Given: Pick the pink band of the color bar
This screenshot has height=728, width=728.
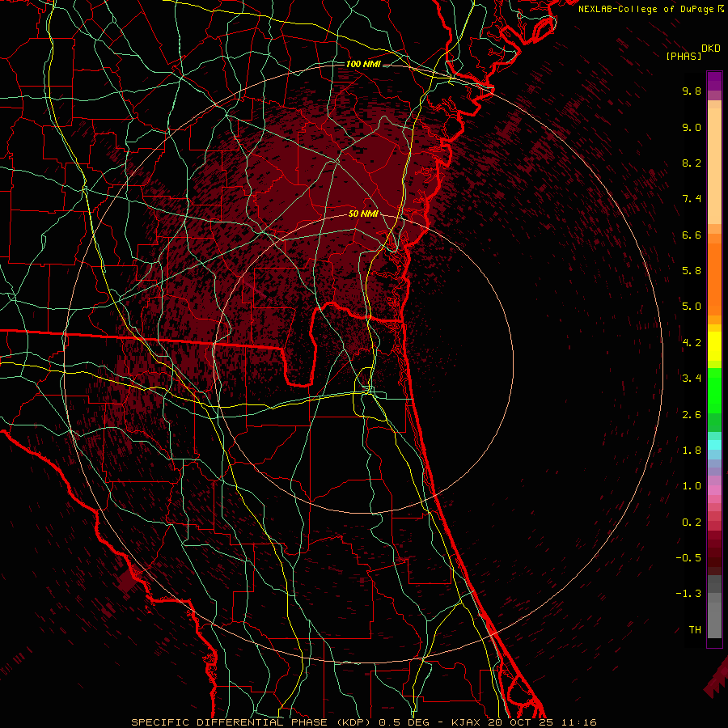Looking at the screenshot, I should (x=714, y=490).
